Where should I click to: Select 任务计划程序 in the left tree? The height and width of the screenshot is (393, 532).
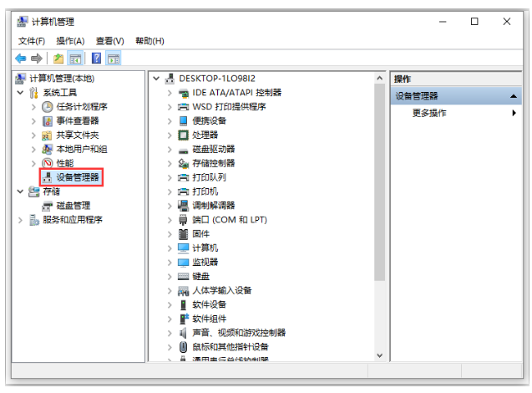(x=81, y=106)
